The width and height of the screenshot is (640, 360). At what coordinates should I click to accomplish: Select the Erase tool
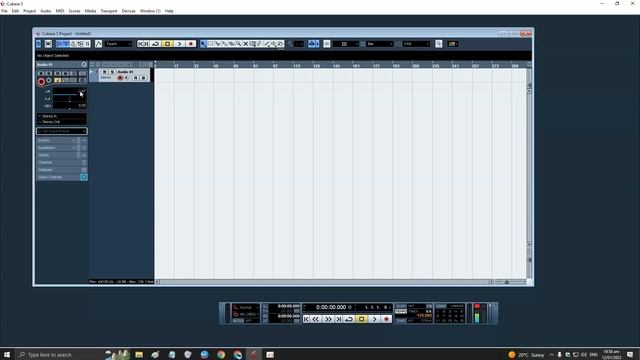tap(231, 44)
